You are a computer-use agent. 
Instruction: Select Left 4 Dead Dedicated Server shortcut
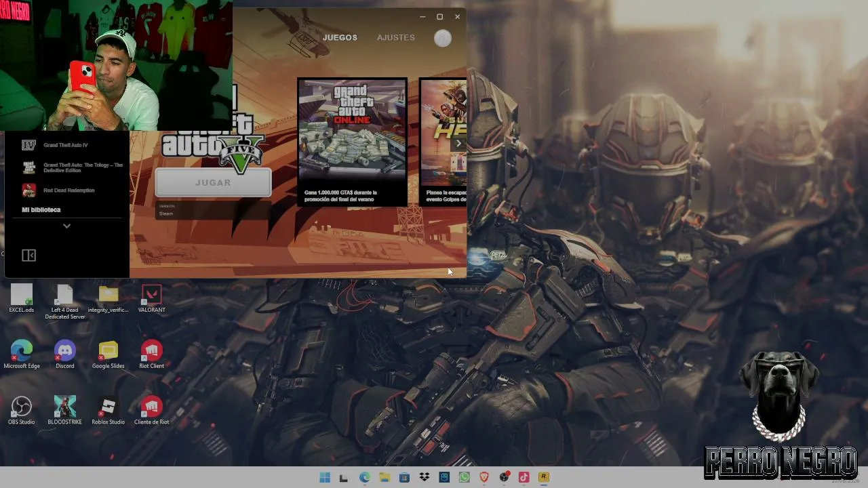point(65,302)
